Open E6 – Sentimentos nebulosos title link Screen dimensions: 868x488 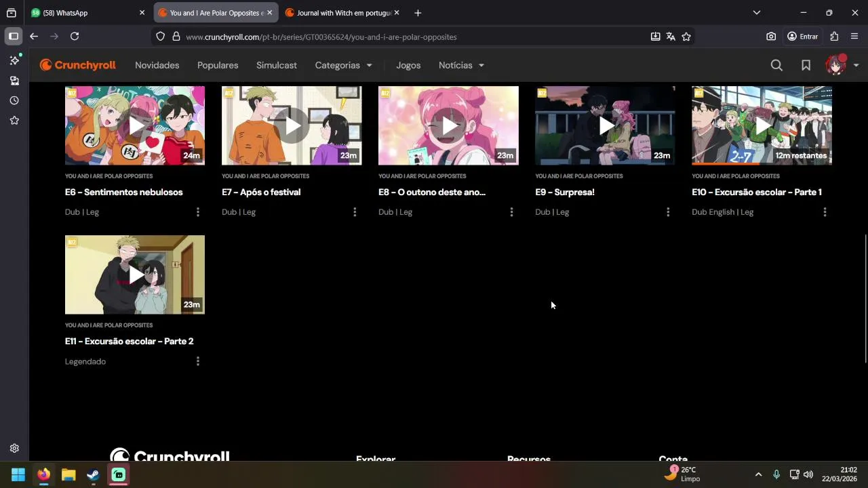pyautogui.click(x=124, y=192)
